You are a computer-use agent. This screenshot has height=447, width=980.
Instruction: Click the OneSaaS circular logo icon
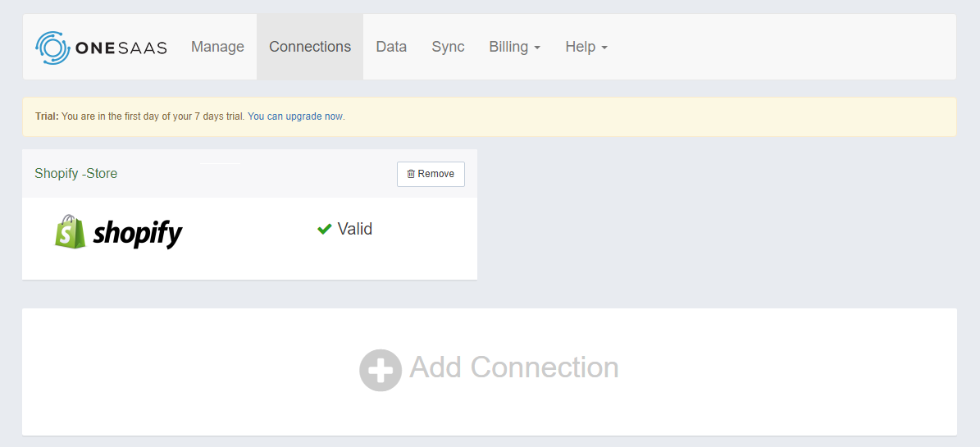coord(52,48)
